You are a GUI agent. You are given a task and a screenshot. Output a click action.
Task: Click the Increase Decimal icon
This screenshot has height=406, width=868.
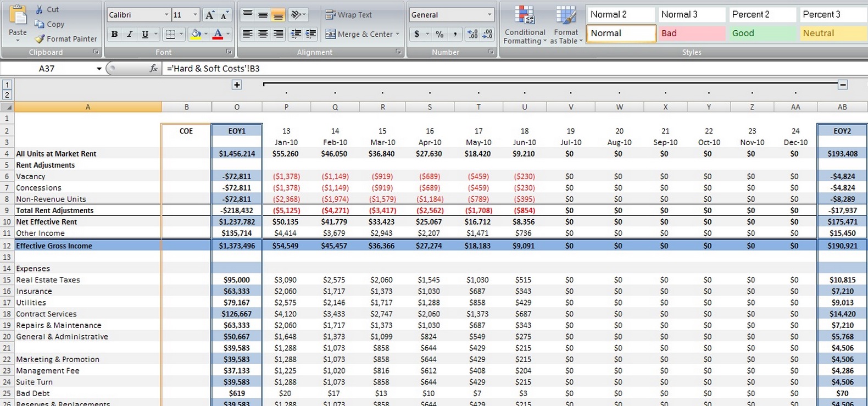[472, 34]
